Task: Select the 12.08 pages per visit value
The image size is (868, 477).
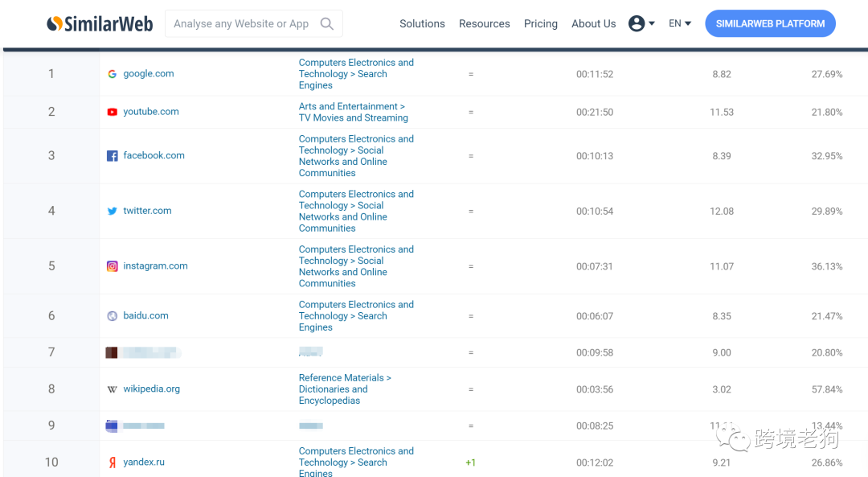Action: (x=722, y=212)
